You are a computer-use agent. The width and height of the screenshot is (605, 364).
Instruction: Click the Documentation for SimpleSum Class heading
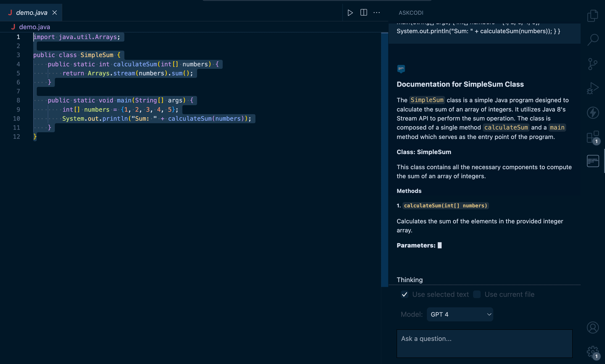pyautogui.click(x=460, y=84)
